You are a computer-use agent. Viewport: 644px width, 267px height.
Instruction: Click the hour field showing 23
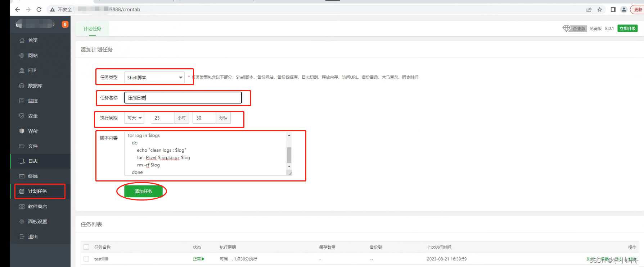(x=162, y=118)
